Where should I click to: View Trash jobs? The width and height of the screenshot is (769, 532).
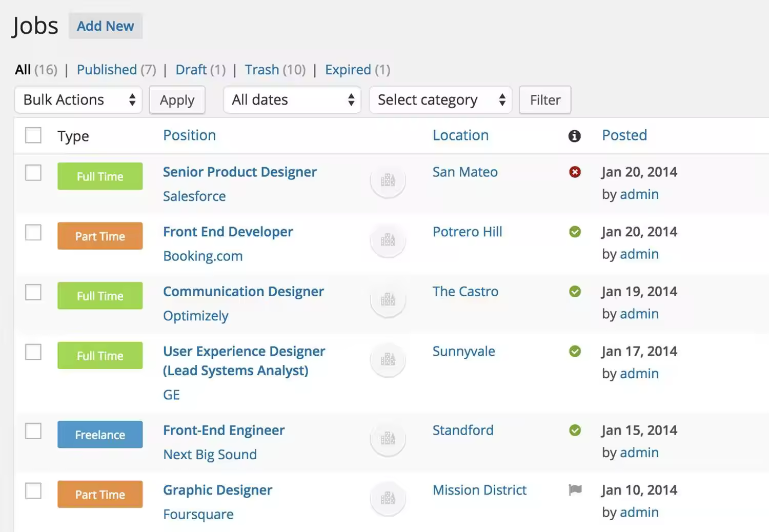coord(262,70)
